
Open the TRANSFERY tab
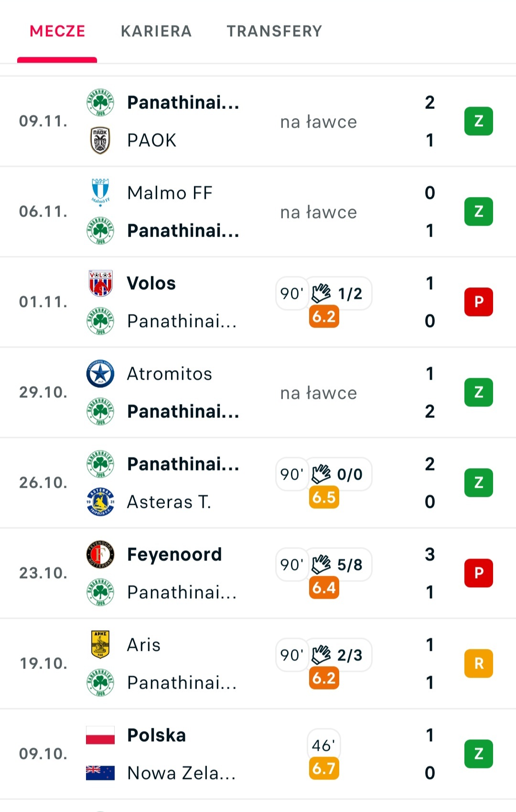(x=274, y=32)
